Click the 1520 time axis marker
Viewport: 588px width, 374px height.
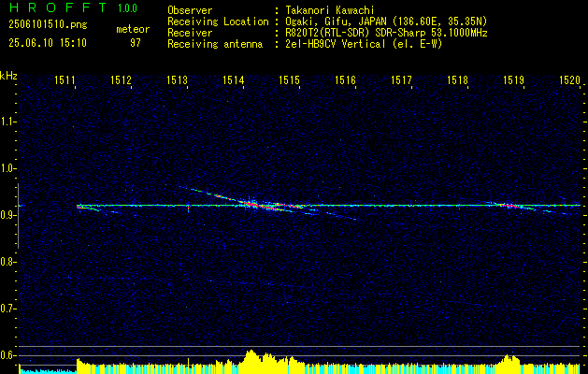[x=570, y=79]
